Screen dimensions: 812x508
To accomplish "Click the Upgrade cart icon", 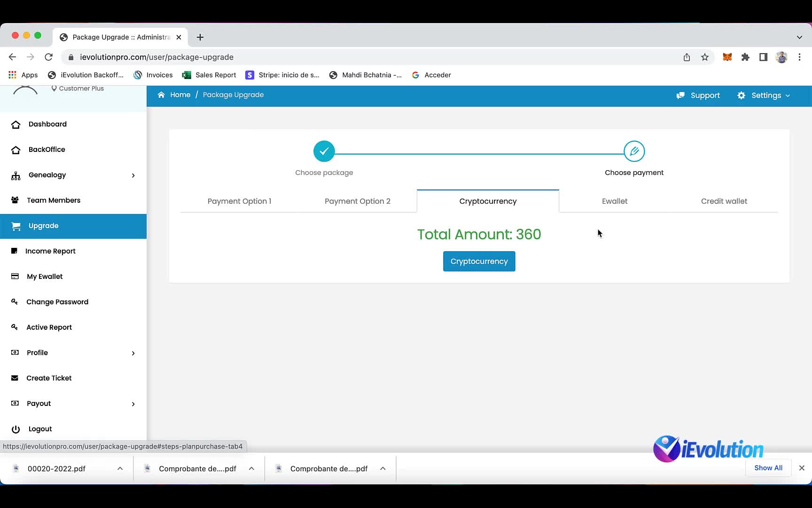I will (x=16, y=226).
